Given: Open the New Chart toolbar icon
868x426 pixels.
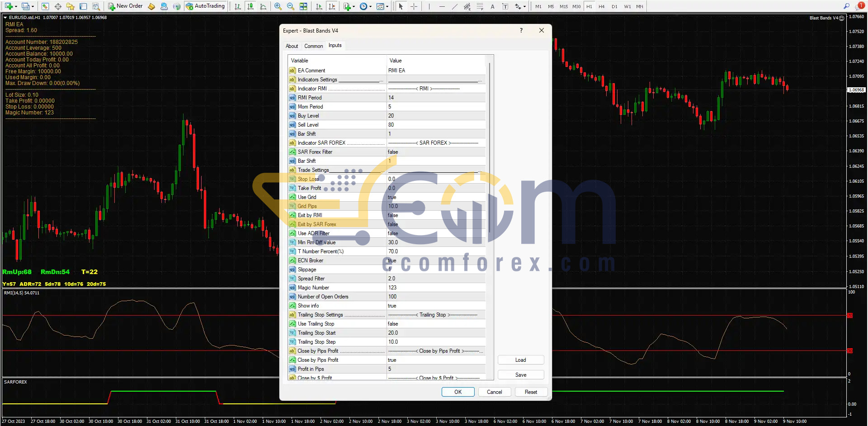Looking at the screenshot, I should (9, 6).
